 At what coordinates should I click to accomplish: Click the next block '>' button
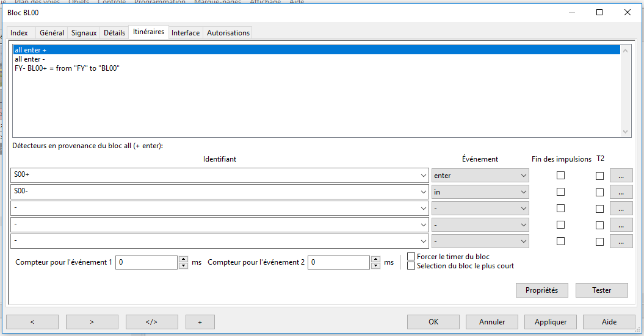92,322
